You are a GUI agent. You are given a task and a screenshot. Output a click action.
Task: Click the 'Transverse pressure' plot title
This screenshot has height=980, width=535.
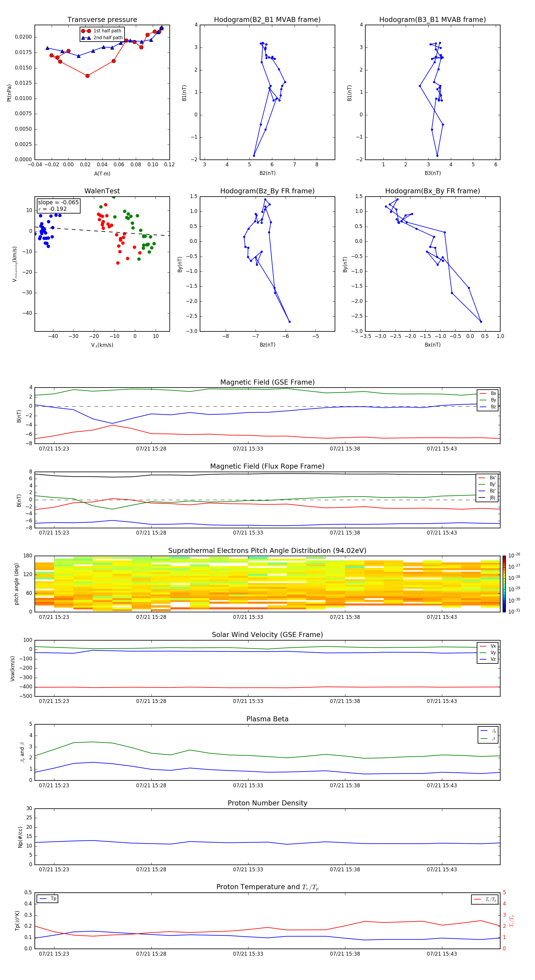(102, 20)
